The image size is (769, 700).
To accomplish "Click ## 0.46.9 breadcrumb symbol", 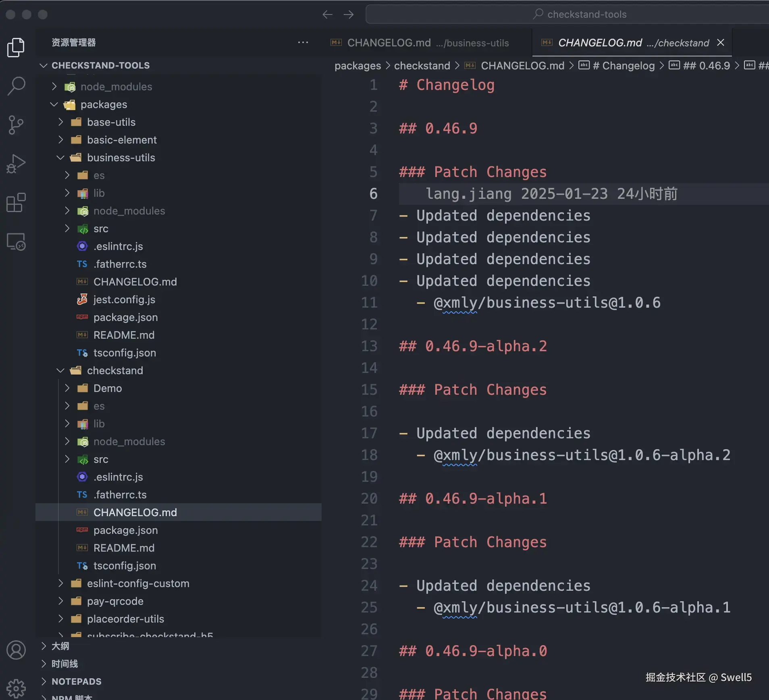I will click(699, 66).
